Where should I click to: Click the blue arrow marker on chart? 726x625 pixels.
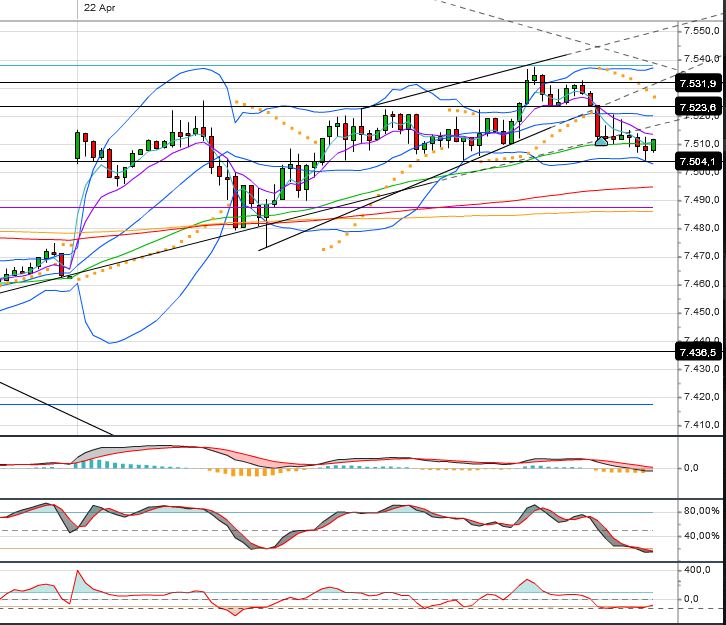click(601, 141)
